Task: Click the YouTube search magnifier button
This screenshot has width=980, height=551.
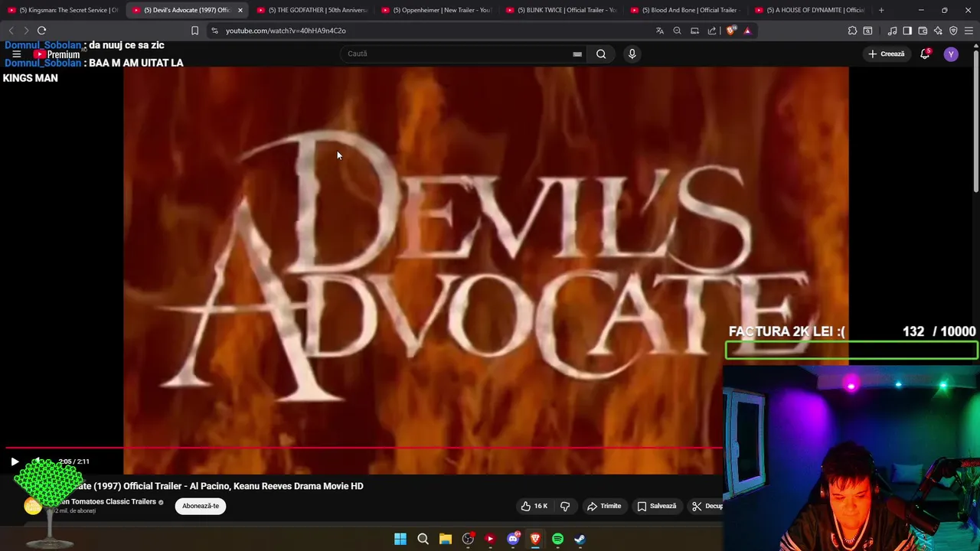Action: coord(601,54)
